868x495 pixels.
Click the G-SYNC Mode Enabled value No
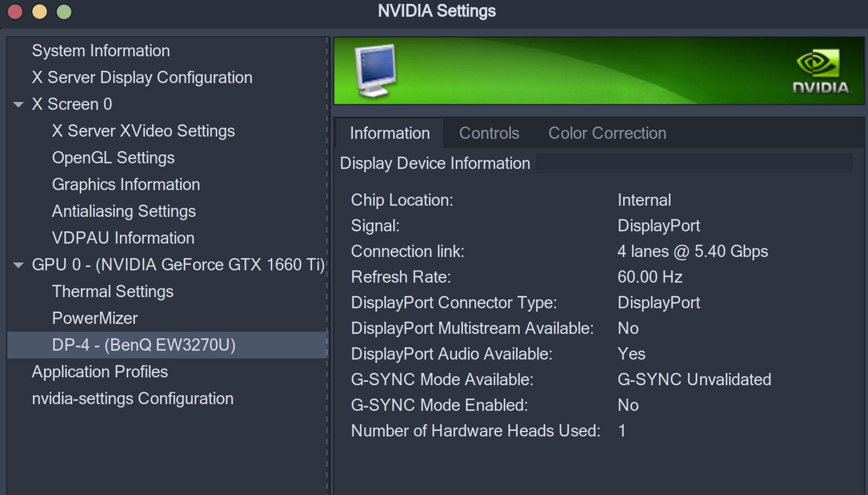coord(628,405)
